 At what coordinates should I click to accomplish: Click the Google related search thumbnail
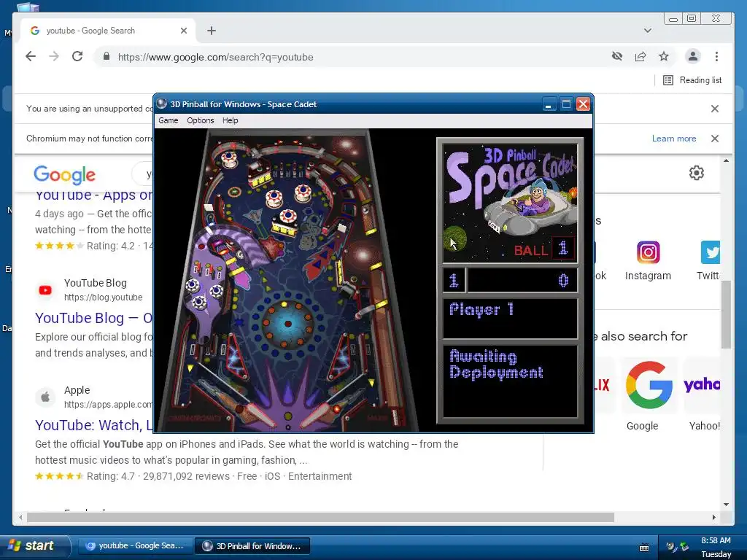coord(649,385)
